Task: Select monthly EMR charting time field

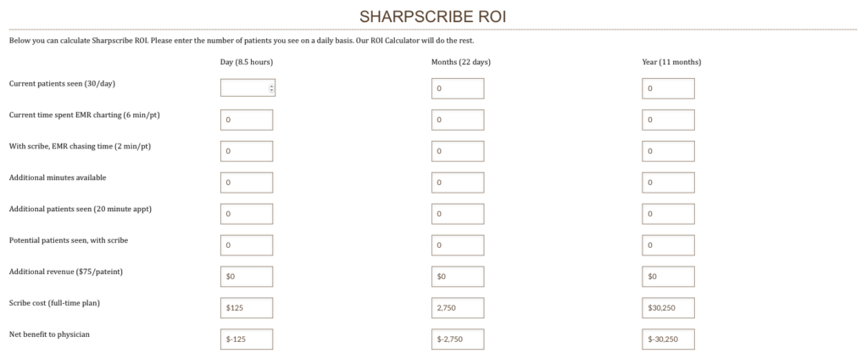Action: (x=458, y=120)
